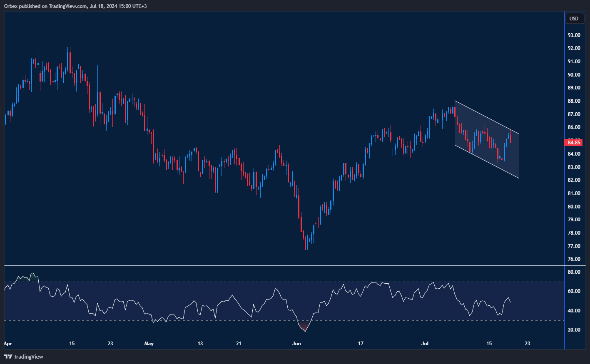The width and height of the screenshot is (590, 364).
Task: Select the upper line of the descending channel
Action: click(486, 117)
